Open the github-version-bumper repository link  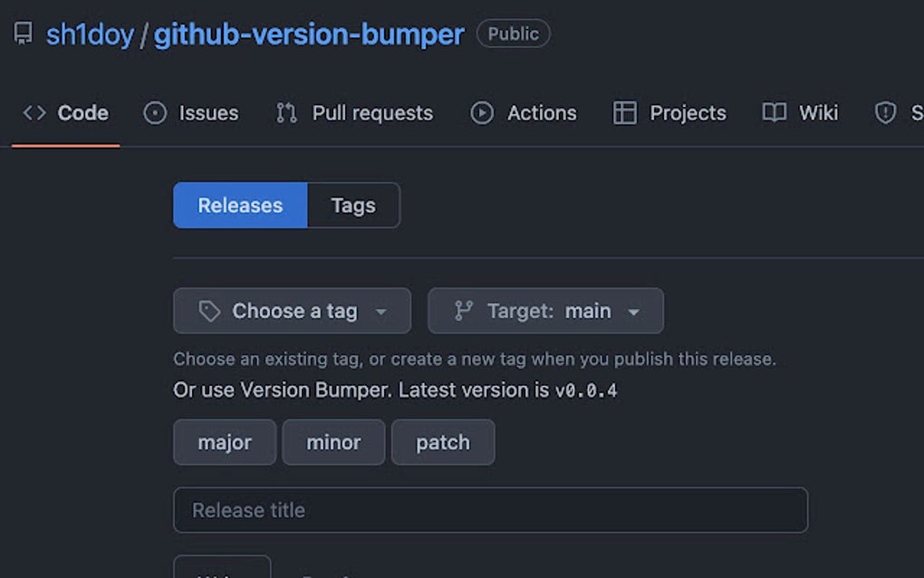[x=309, y=34]
